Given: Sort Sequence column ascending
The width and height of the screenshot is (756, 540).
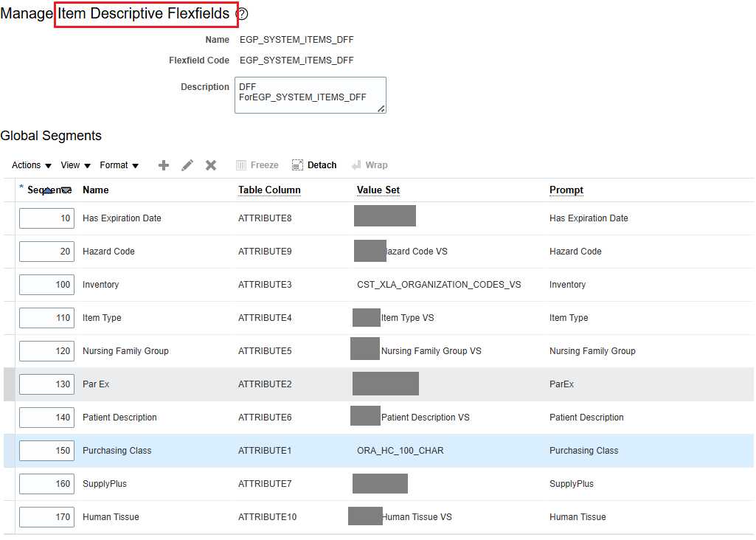Looking at the screenshot, I should (47, 191).
